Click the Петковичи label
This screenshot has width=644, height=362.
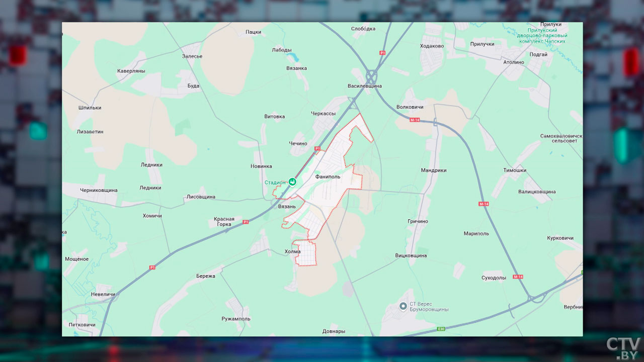[x=82, y=325]
